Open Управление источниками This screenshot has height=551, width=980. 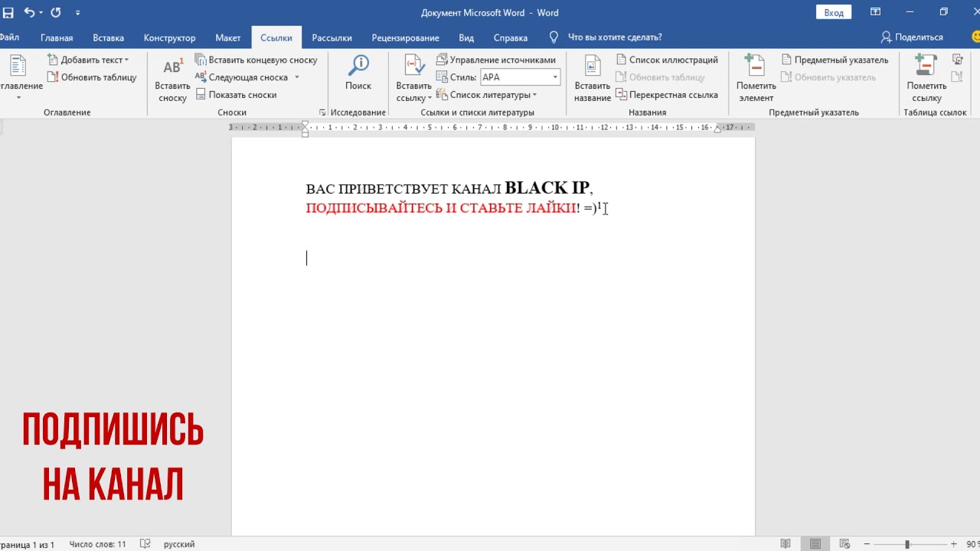496,60
